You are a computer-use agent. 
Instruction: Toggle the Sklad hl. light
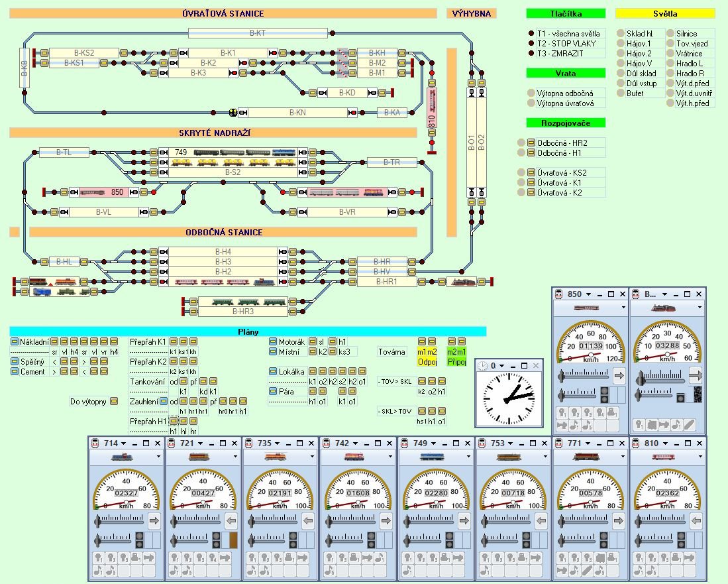621,33
